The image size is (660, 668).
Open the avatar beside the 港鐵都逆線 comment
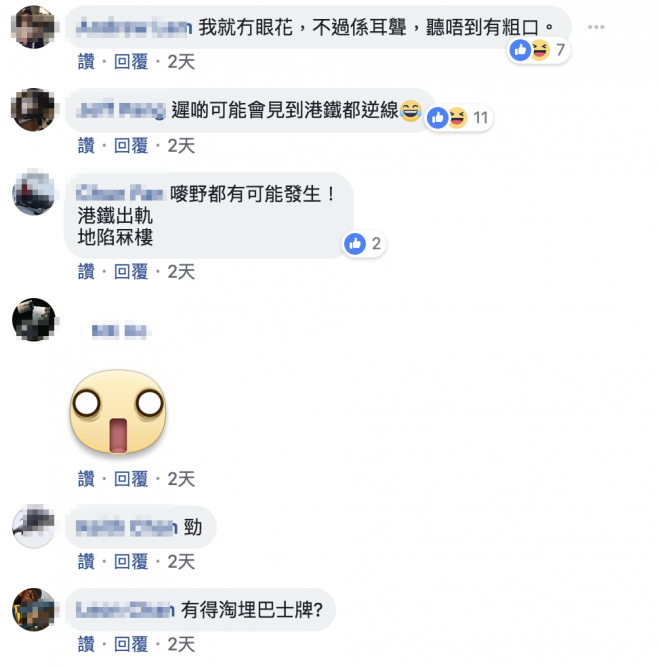pyautogui.click(x=34, y=110)
